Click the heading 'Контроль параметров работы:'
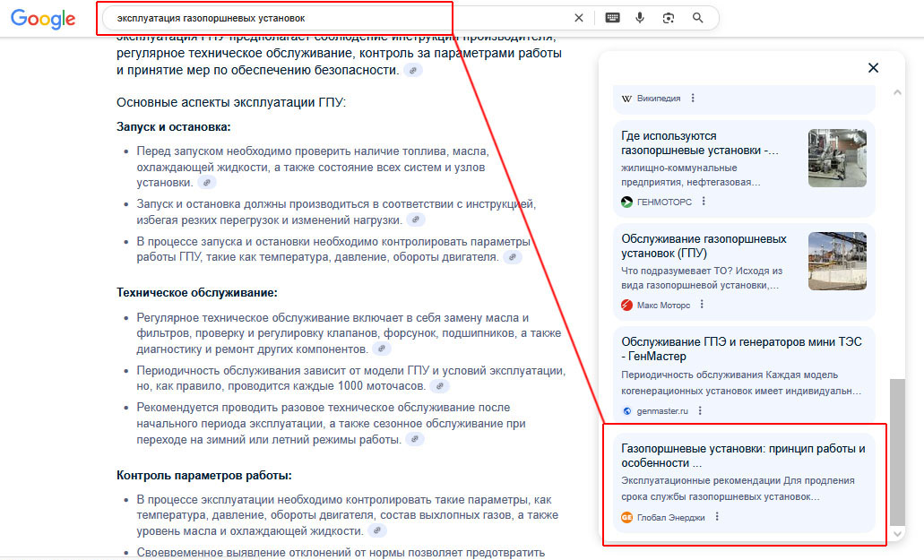Screen dimensions: 924x560 204,475
